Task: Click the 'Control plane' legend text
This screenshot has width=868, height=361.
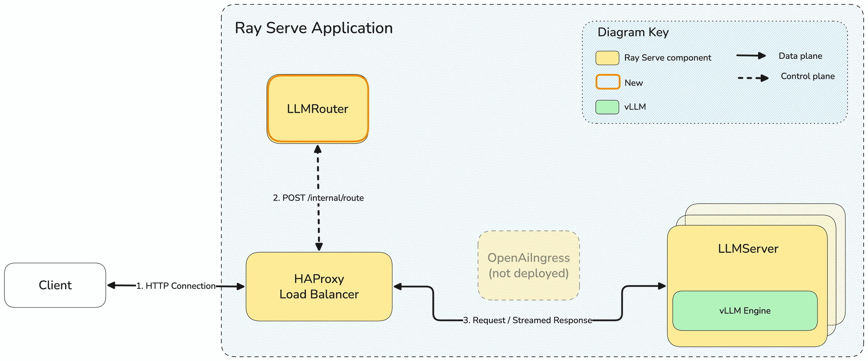Action: (808, 76)
